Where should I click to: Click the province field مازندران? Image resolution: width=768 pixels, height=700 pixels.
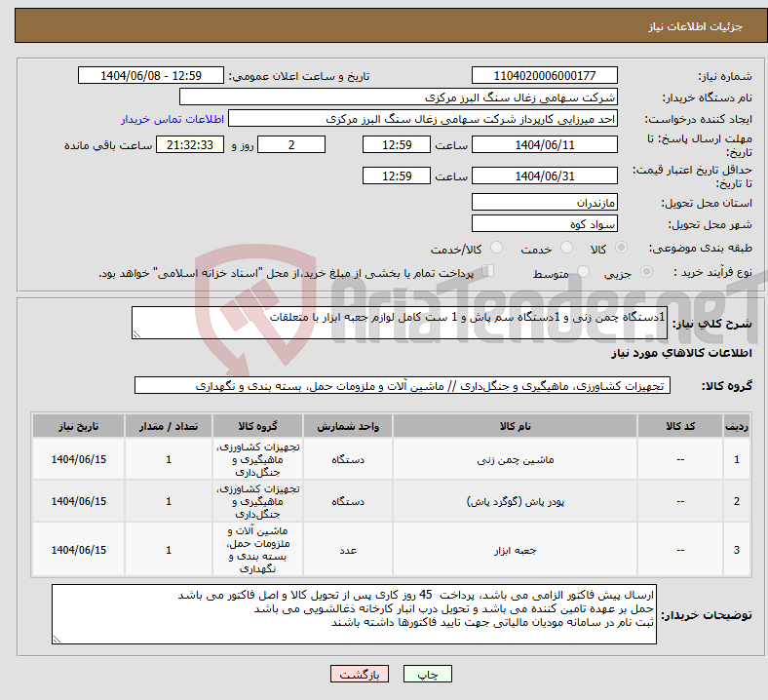coord(544,202)
